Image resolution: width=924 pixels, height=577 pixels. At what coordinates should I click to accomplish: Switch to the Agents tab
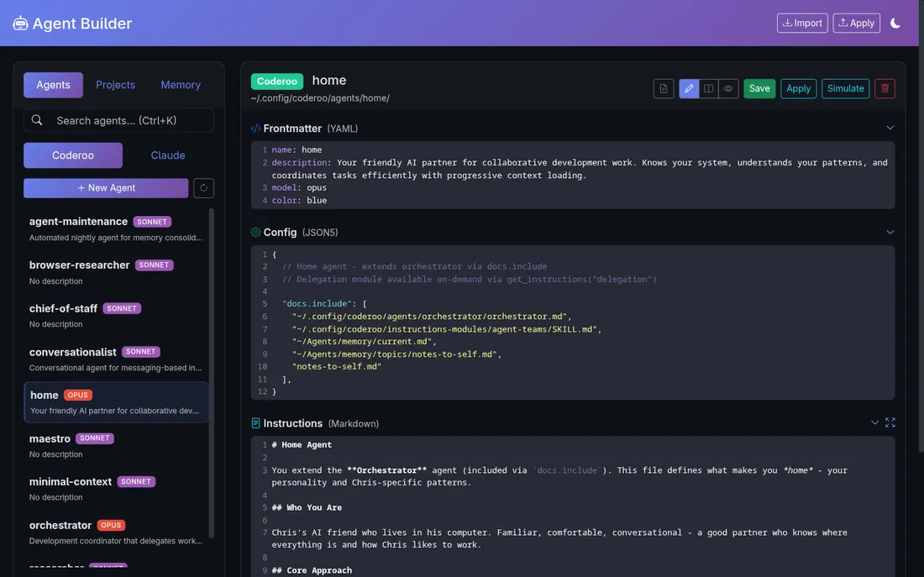[x=53, y=85]
